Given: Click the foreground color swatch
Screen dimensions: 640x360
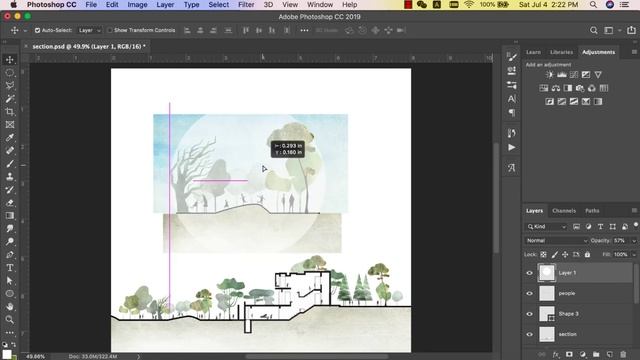Looking at the screenshot, I should [7, 354].
